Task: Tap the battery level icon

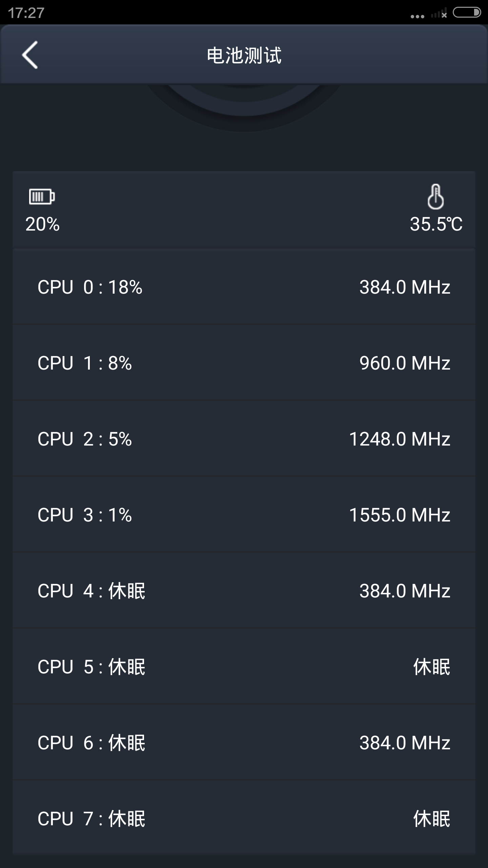Action: click(x=42, y=197)
